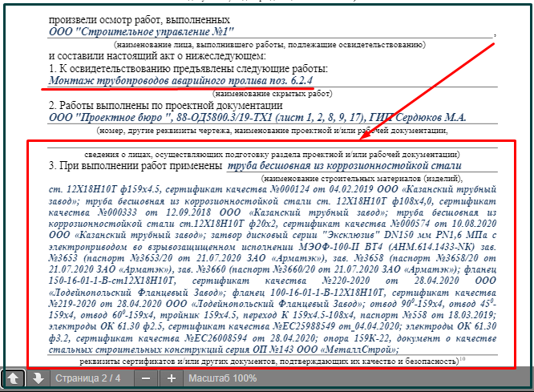Click text "3. При выполнении работ применены"
The width and height of the screenshot is (534, 392).
tap(136, 166)
